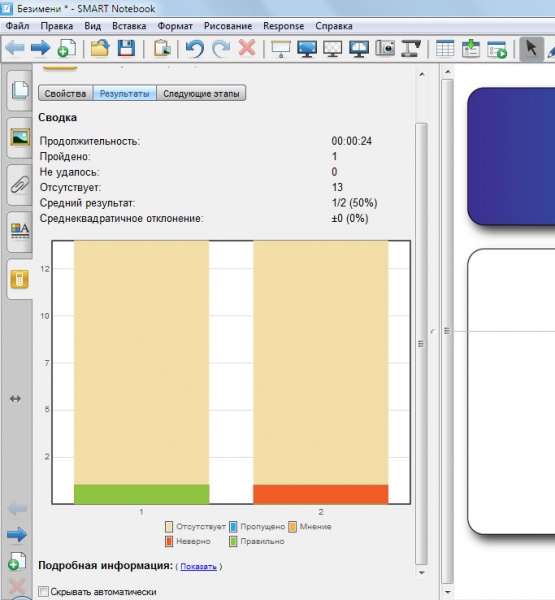
Task: Open the screen capture camera tool
Action: pyautogui.click(x=385, y=49)
